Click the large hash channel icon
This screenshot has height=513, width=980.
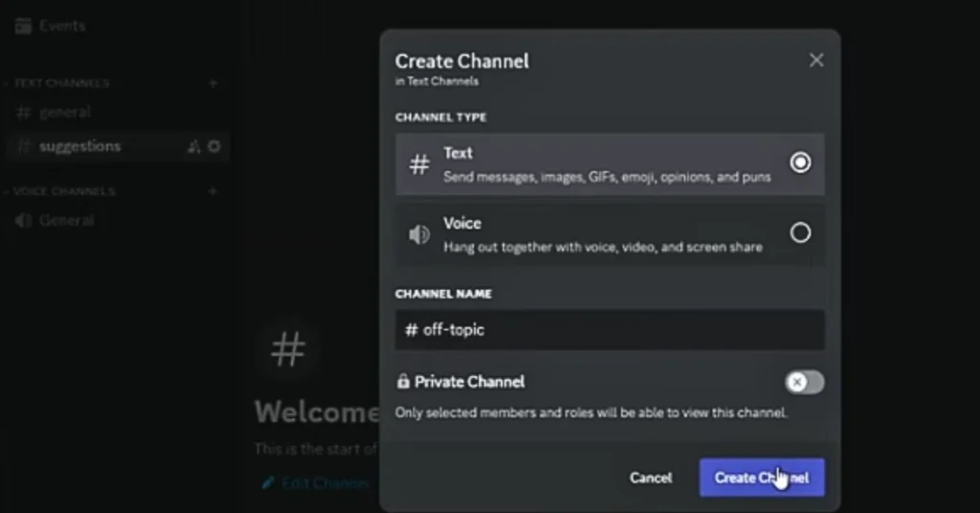(x=288, y=348)
